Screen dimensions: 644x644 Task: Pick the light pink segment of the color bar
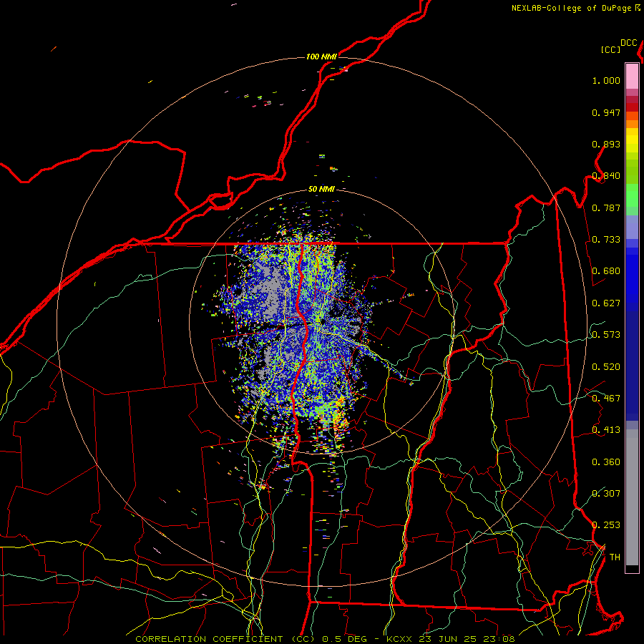(632, 76)
